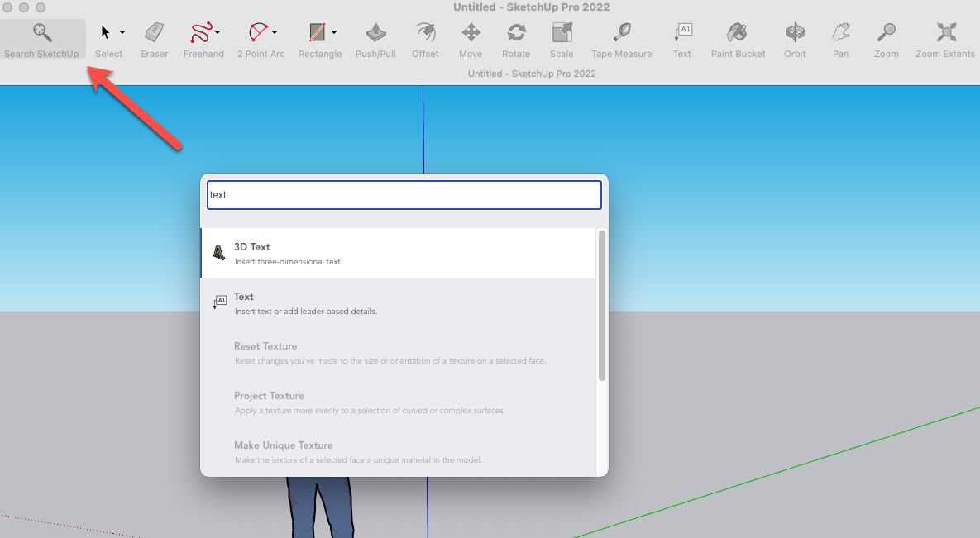Image resolution: width=980 pixels, height=538 pixels.
Task: Open the Search SketchUp tool
Action: click(x=42, y=40)
